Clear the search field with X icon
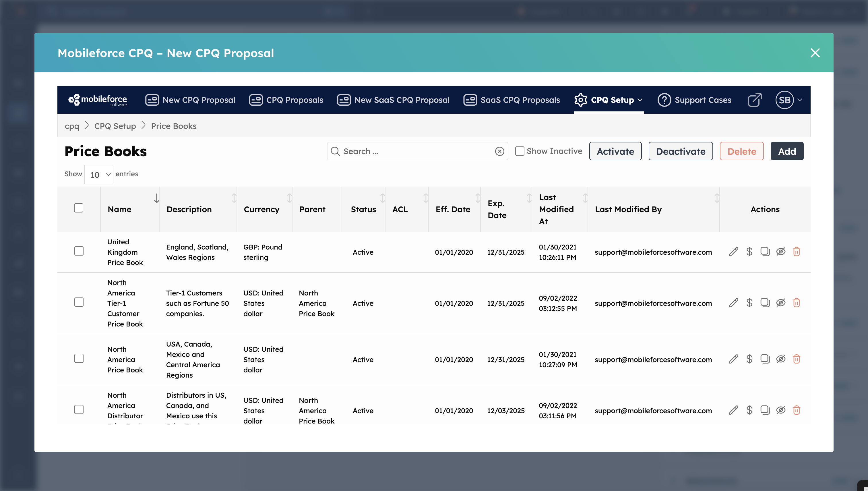The width and height of the screenshot is (868, 491). (499, 151)
